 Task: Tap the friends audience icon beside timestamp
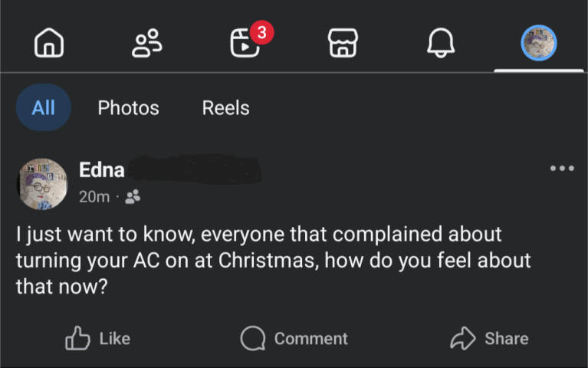tap(133, 197)
